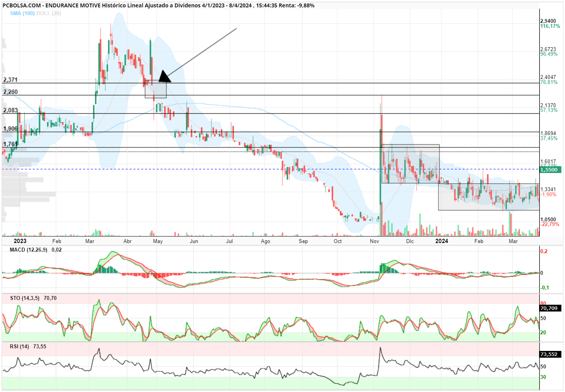
Task: Click the 37,45% percentage label
Action: click(549, 138)
